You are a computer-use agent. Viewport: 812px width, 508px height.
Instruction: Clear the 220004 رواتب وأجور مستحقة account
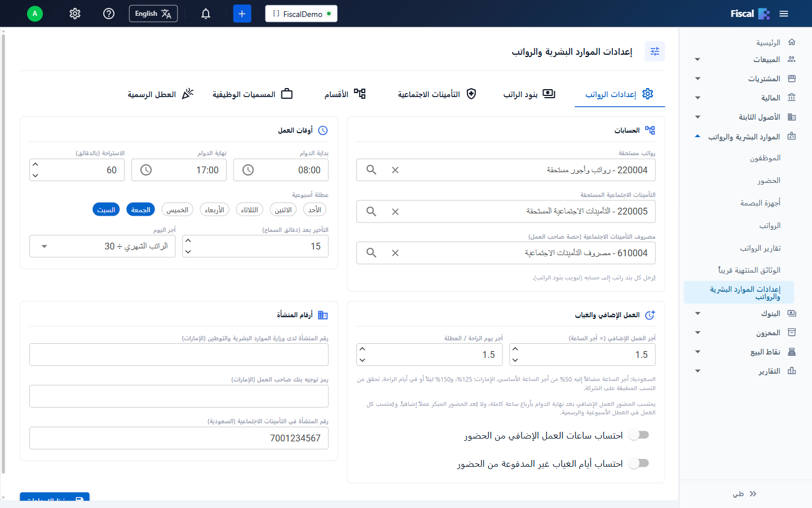(395, 170)
